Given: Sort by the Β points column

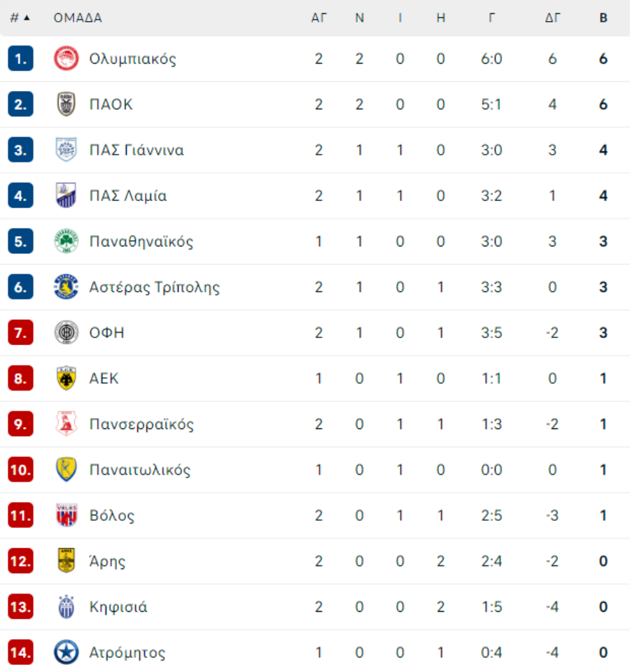Looking at the screenshot, I should (x=603, y=18).
